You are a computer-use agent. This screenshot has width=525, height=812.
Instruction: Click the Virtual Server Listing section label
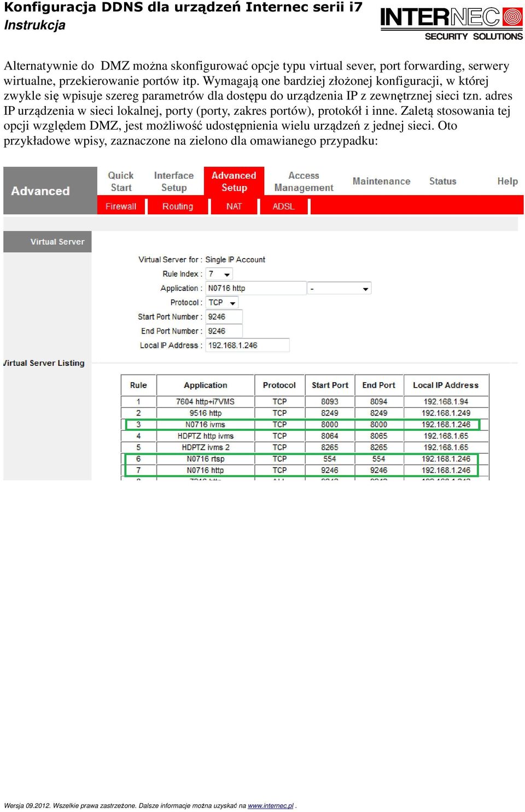[44, 363]
